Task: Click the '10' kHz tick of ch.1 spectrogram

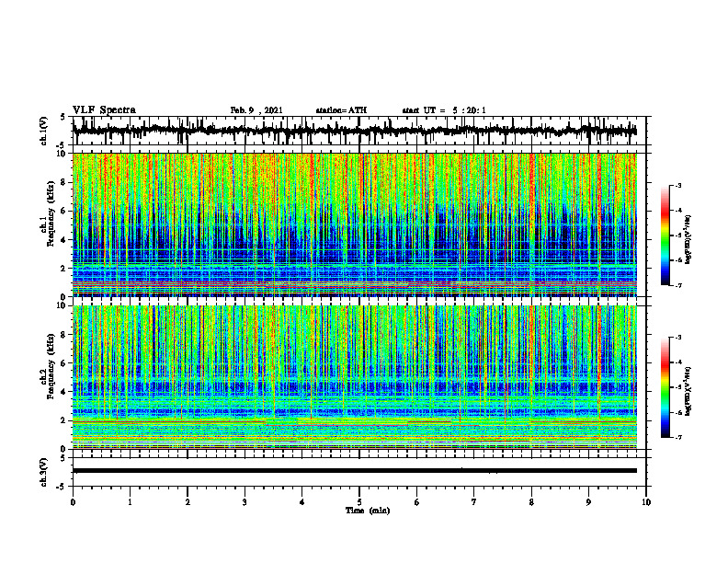Action: click(x=63, y=154)
